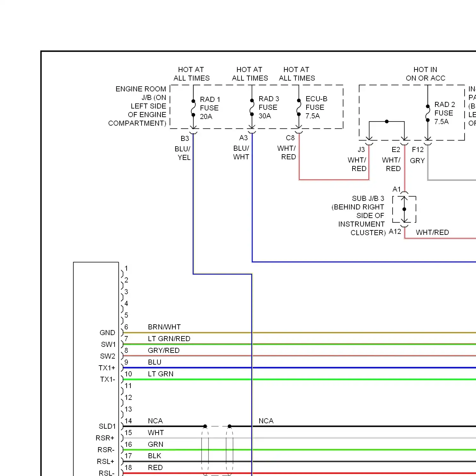
Task: Select the SUB J/B 3 description text
Action: click(359, 215)
